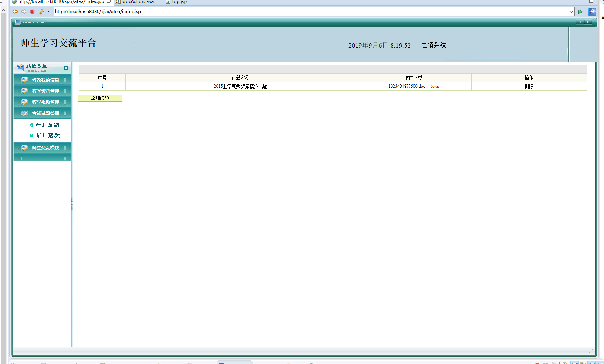Click the icon beside 教学资料管理
The height and width of the screenshot is (364, 604).
point(25,91)
